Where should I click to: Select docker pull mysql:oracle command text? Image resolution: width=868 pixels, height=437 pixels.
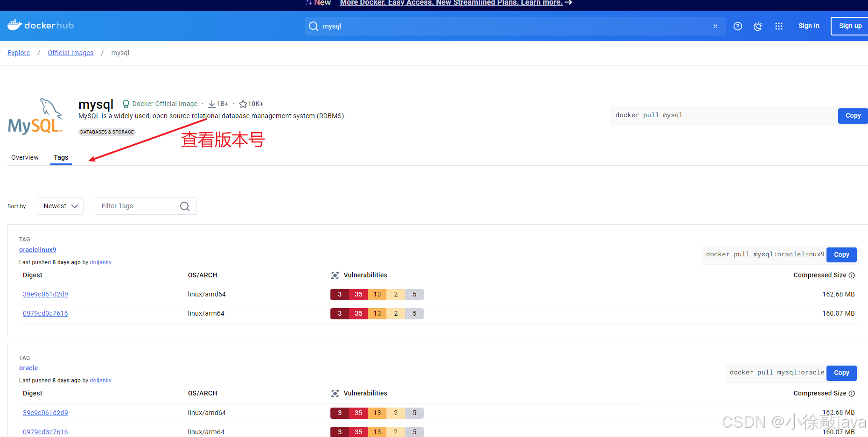[777, 372]
